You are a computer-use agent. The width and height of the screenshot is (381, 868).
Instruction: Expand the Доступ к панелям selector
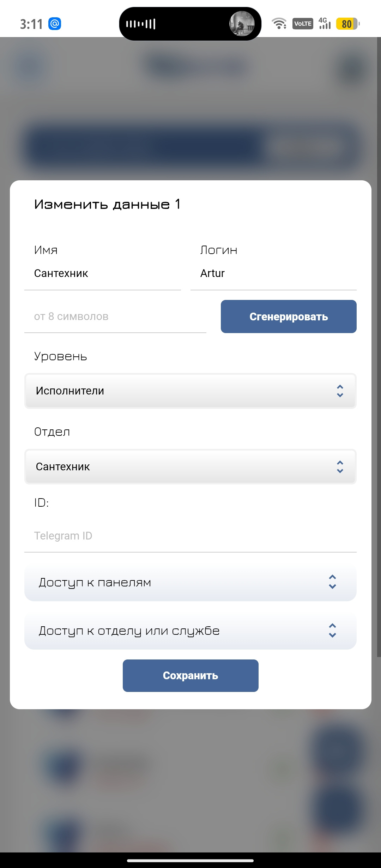point(190,582)
